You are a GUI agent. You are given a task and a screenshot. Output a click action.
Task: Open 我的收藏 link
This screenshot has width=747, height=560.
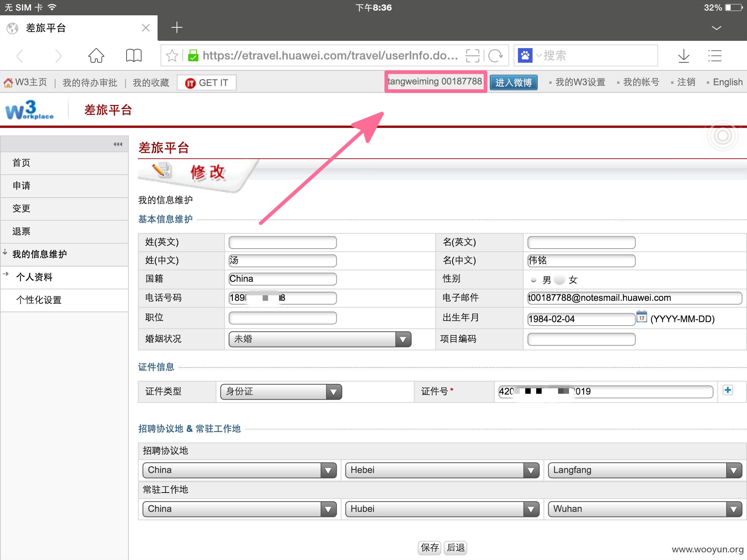151,83
